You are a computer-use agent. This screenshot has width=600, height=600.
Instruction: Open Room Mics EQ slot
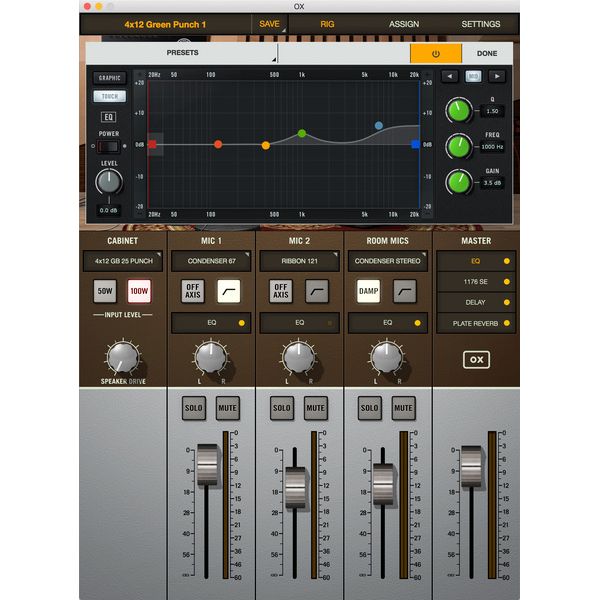[x=387, y=323]
